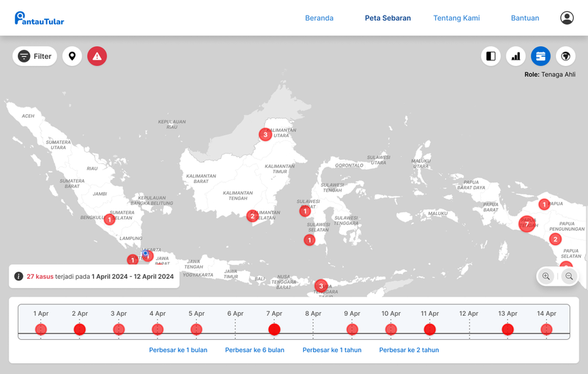Viewport: 588px width, 374px height.
Task: Select the 7 Apr timeline marker
Action: pos(274,329)
